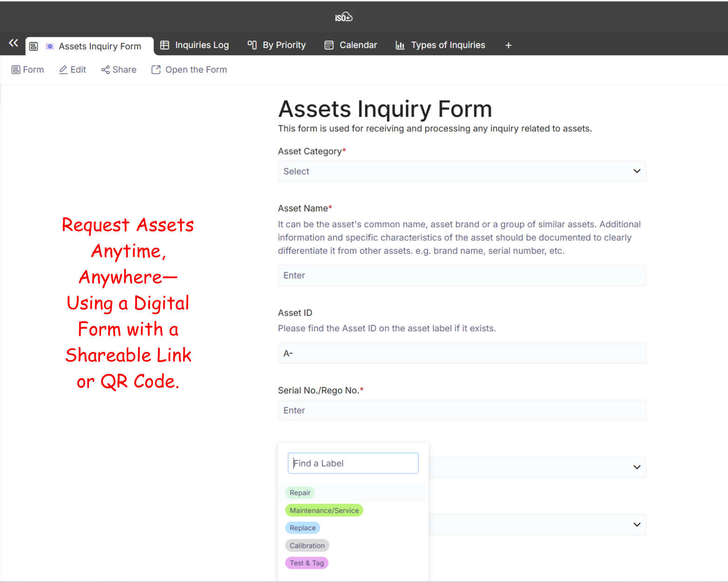
Task: Click the add new view plus icon
Action: pos(508,45)
